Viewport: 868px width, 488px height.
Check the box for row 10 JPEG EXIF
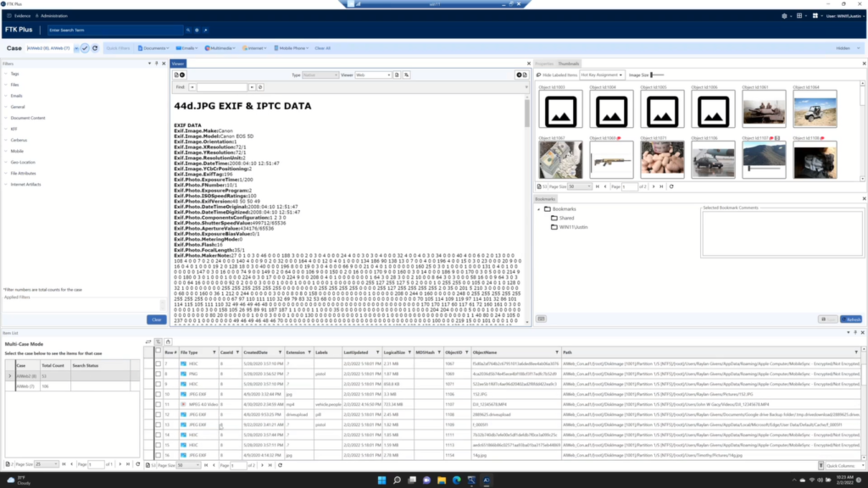tap(159, 394)
